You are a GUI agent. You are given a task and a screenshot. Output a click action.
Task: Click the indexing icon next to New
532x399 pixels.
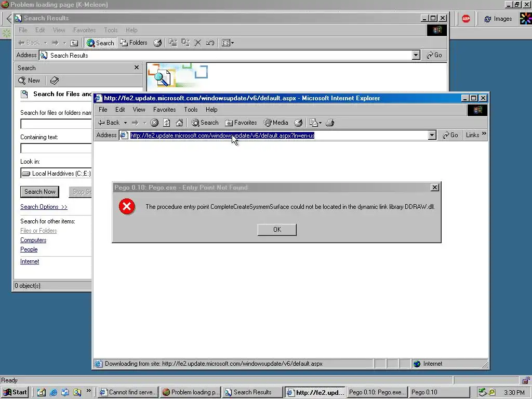pos(54,81)
